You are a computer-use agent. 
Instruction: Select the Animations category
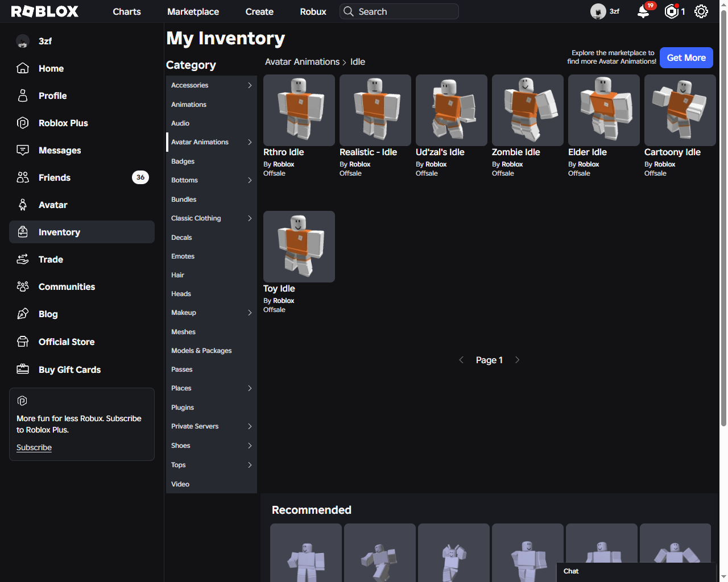coord(212,105)
